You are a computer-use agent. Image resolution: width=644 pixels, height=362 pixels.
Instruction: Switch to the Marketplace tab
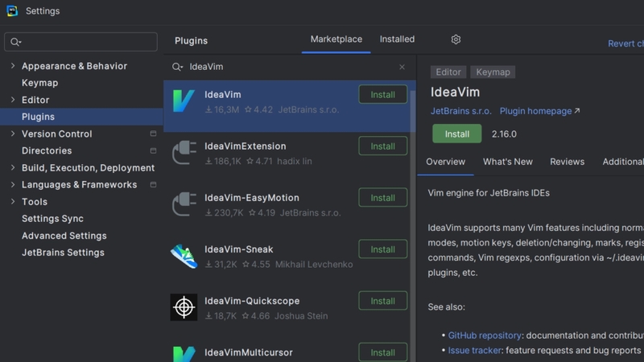click(336, 39)
